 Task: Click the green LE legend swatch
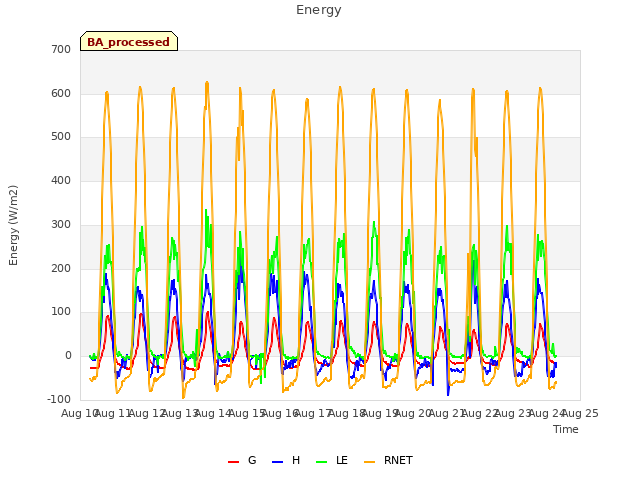click(x=322, y=462)
